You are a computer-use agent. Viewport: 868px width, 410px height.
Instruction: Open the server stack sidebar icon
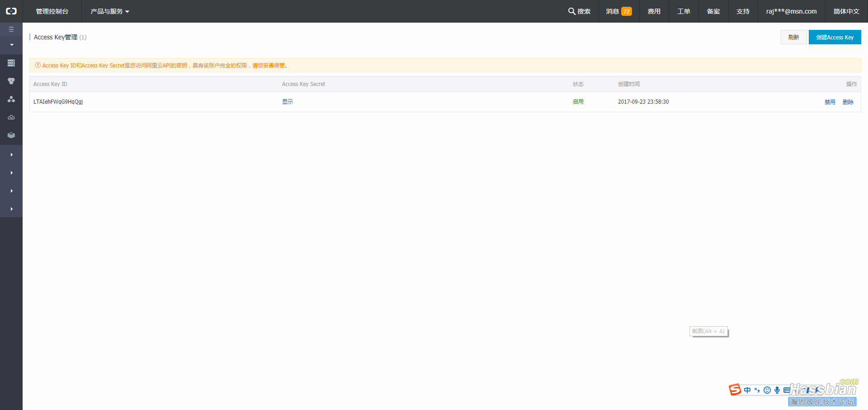pyautogui.click(x=11, y=63)
